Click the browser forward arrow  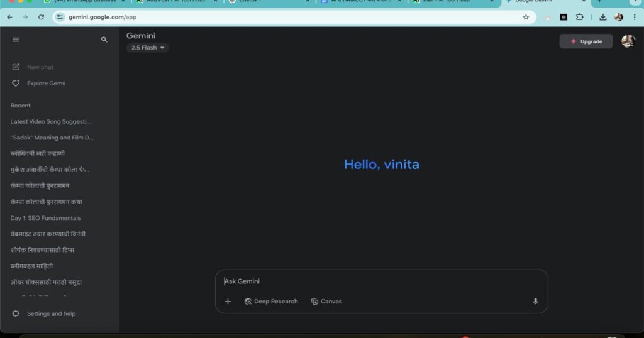[x=25, y=17]
